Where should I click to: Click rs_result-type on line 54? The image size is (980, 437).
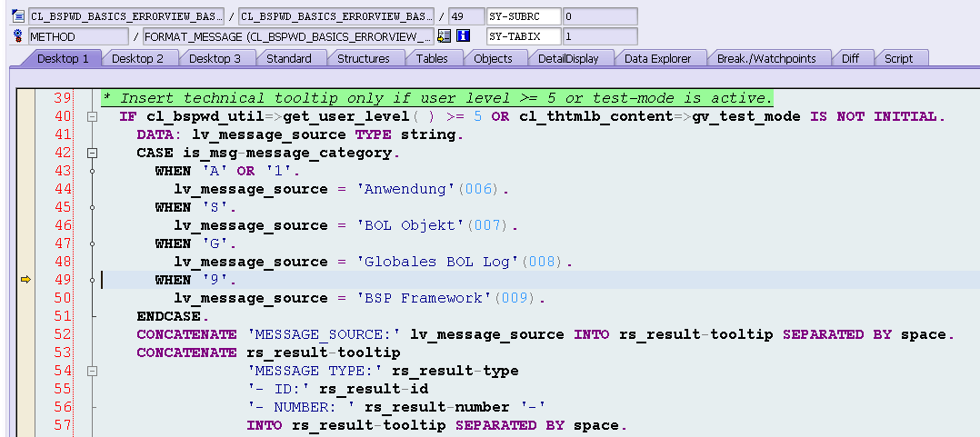click(455, 372)
